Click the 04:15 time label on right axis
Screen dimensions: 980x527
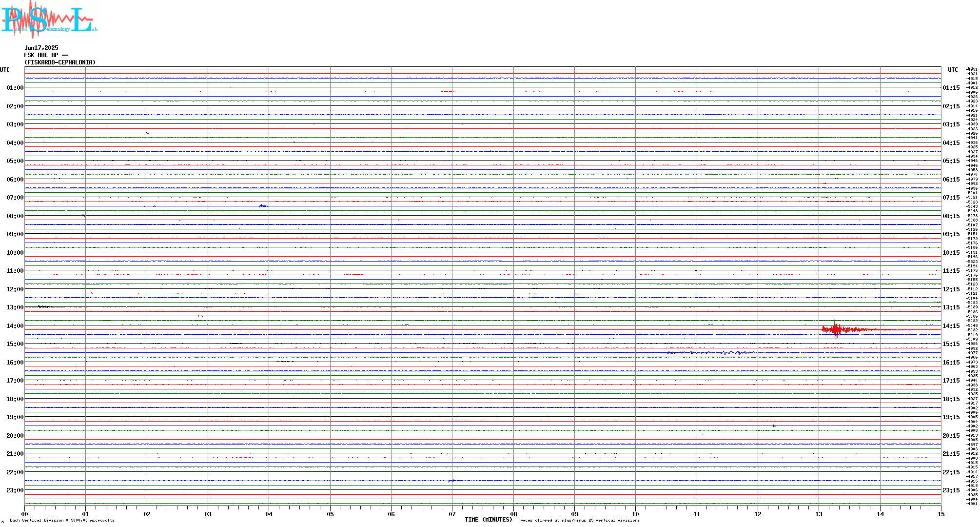click(x=951, y=143)
